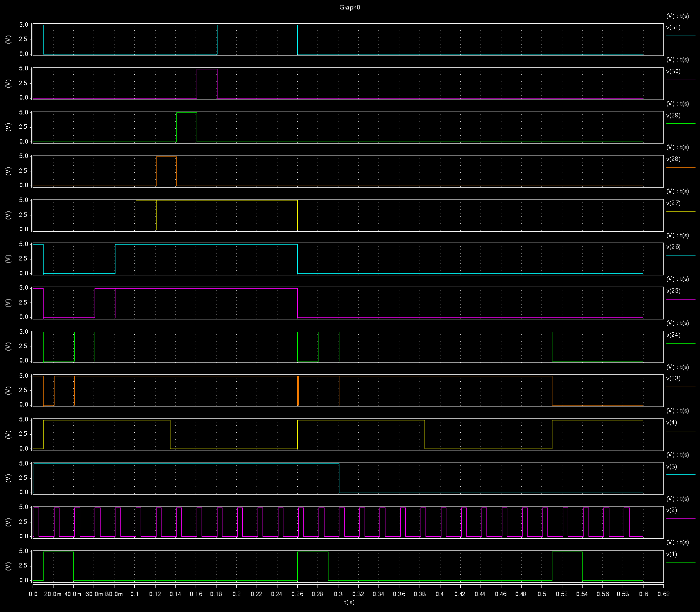Click the 0.0 tick on the time axis

pyautogui.click(x=33, y=594)
